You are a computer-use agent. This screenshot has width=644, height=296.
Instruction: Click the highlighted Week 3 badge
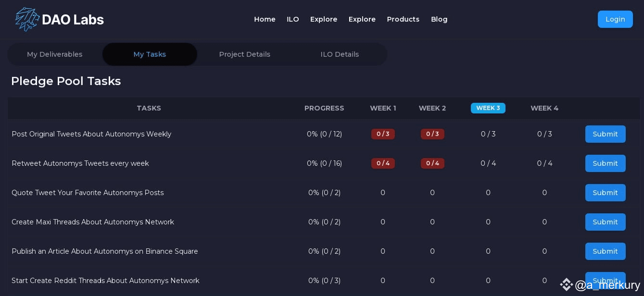tap(488, 108)
